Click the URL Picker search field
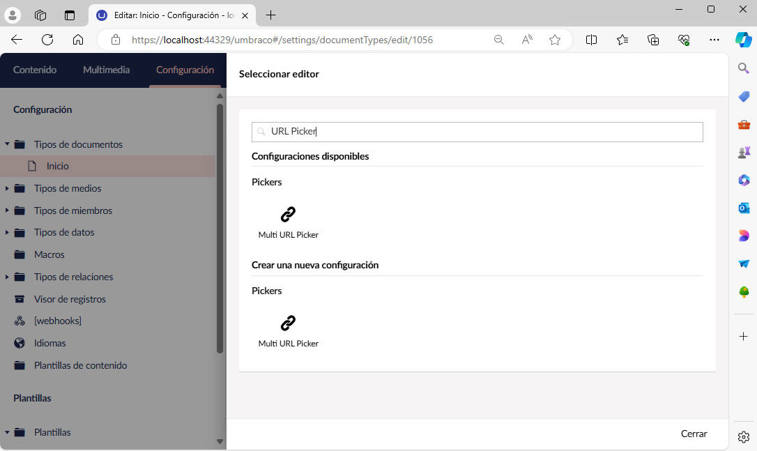 477,132
